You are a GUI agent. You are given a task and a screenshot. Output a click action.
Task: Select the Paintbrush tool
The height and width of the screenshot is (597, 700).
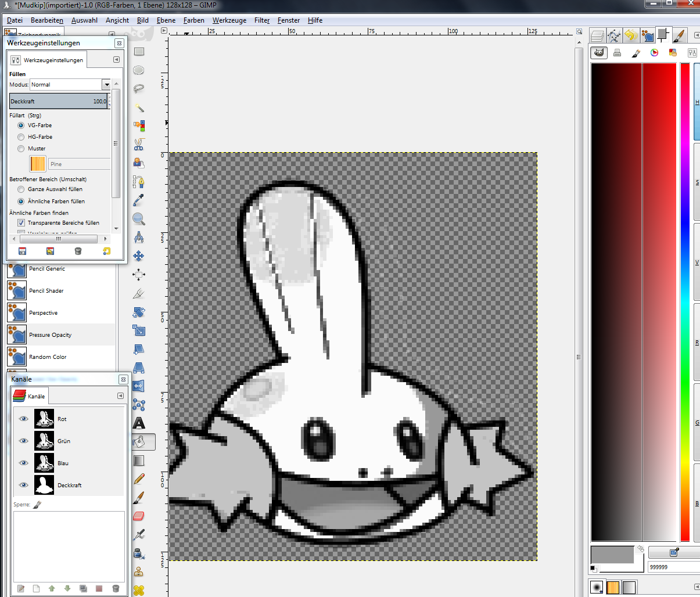coord(139,498)
